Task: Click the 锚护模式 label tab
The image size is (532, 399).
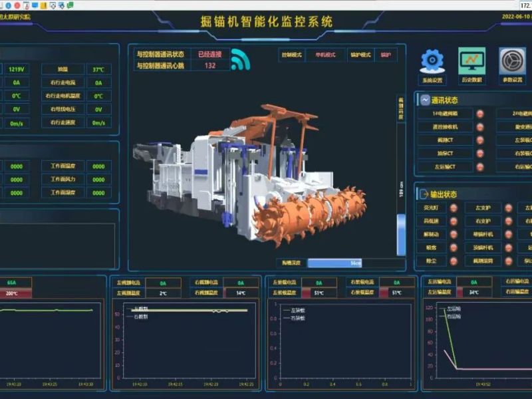Action: 360,55
